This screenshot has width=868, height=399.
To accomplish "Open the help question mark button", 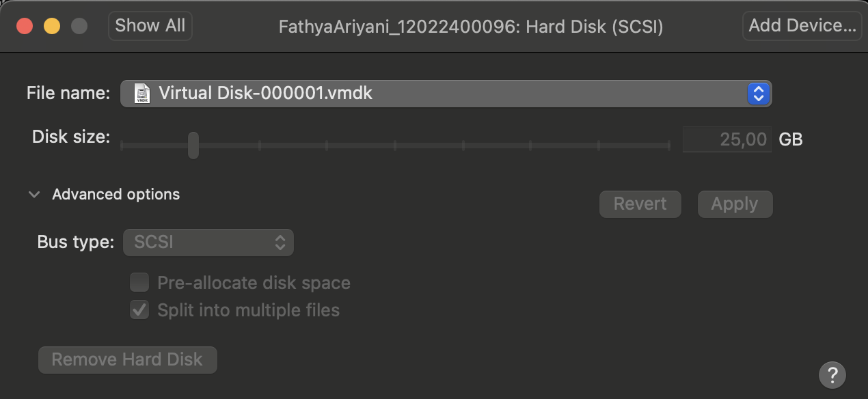I will click(x=832, y=374).
